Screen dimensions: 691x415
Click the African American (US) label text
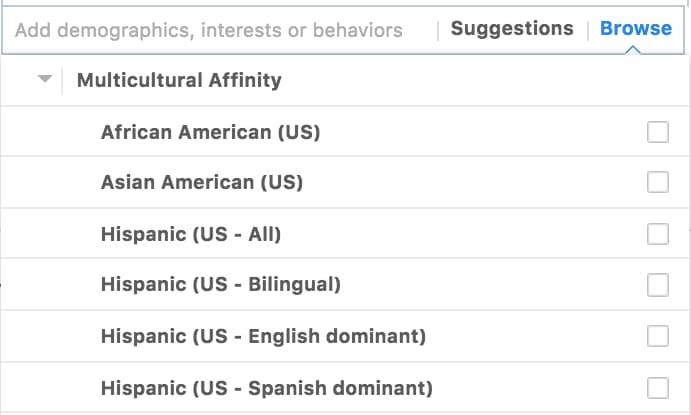click(x=210, y=132)
